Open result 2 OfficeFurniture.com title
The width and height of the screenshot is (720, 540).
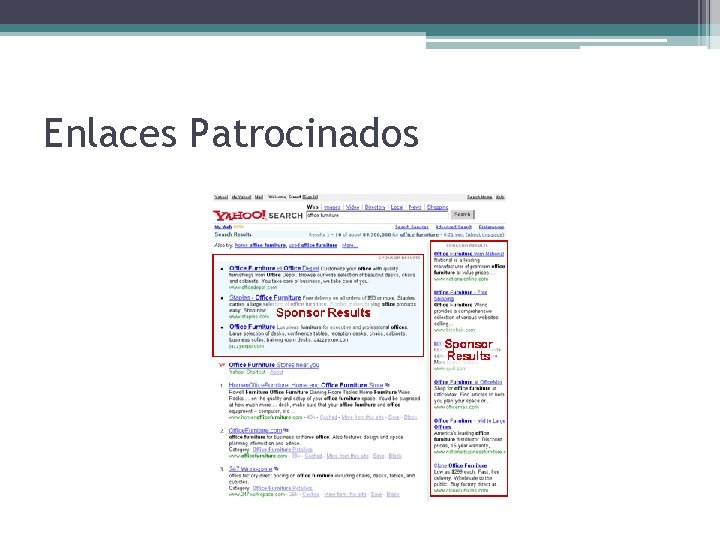coord(255,431)
